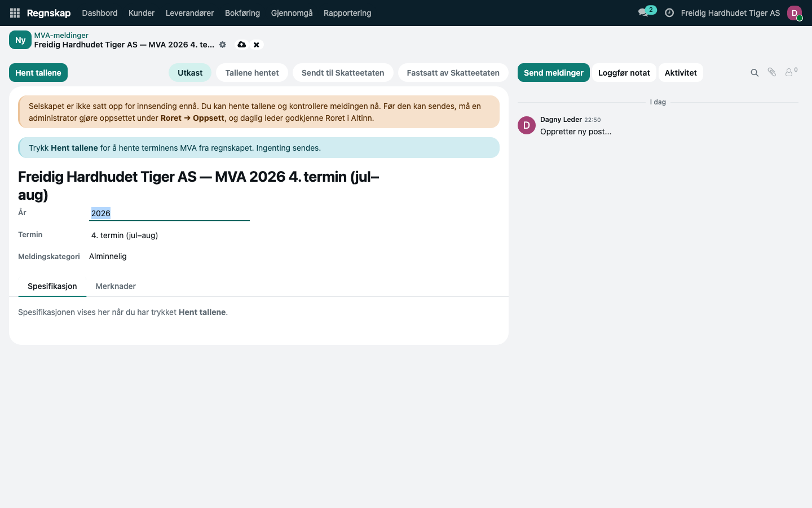Image resolution: width=812 pixels, height=508 pixels.
Task: Attach a file with the paperclip icon
Action: pos(772,72)
